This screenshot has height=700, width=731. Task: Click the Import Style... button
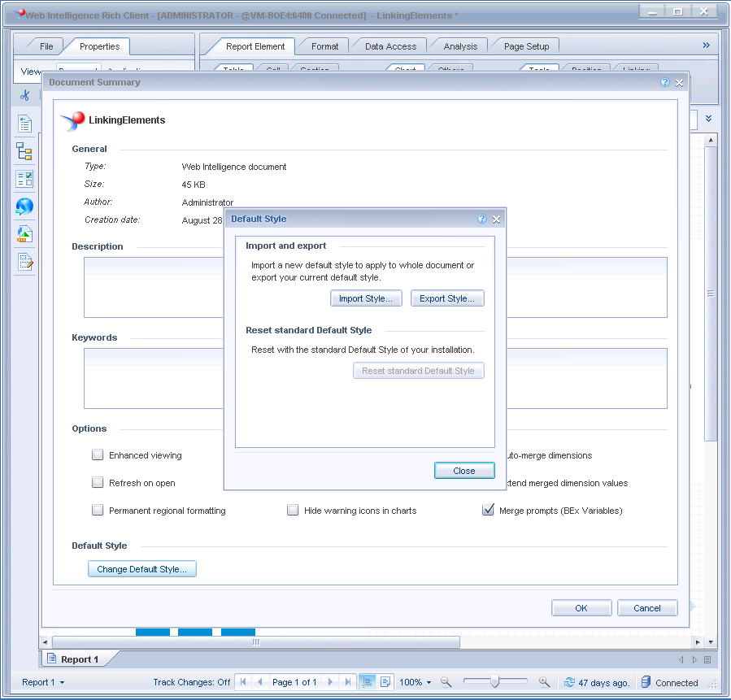pyautogui.click(x=366, y=298)
